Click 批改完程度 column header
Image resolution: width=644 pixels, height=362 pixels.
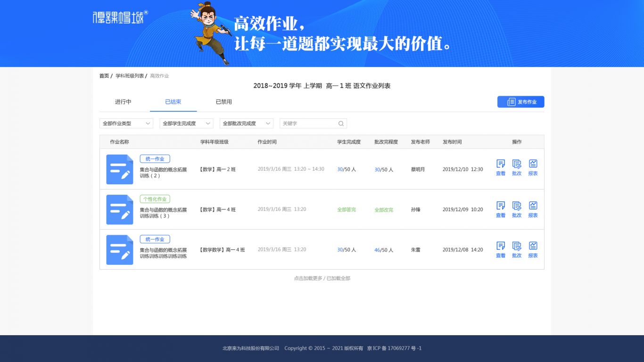coord(386,142)
